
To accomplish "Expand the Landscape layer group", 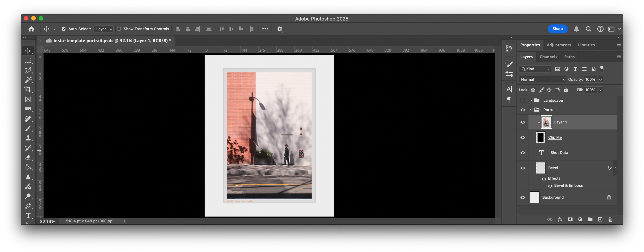I will [x=531, y=100].
